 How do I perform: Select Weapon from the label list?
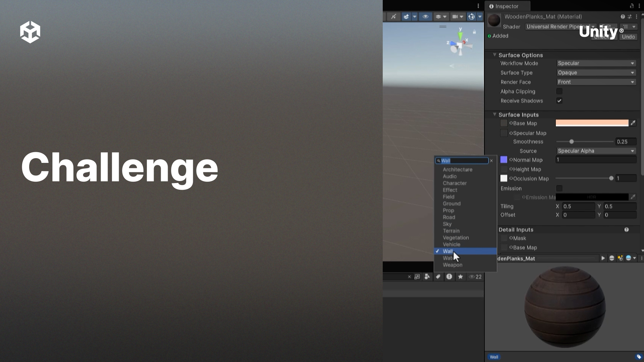click(x=453, y=264)
